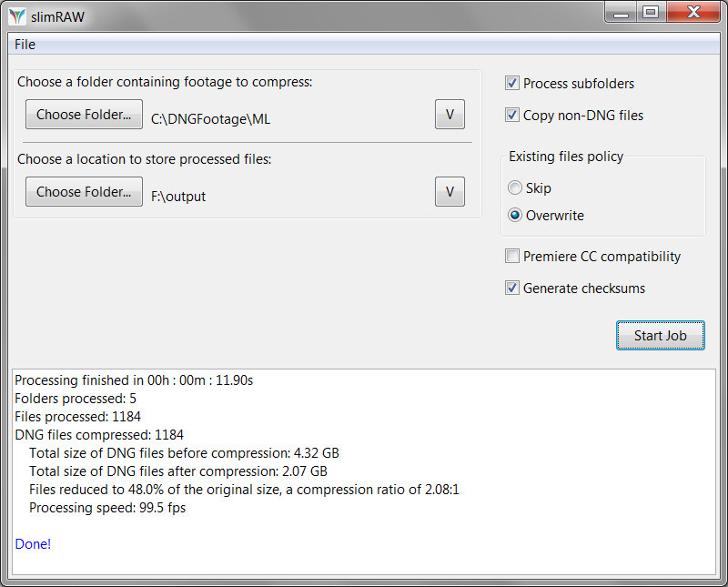Maximize the slimRAW window
728x587 pixels.
[x=651, y=13]
